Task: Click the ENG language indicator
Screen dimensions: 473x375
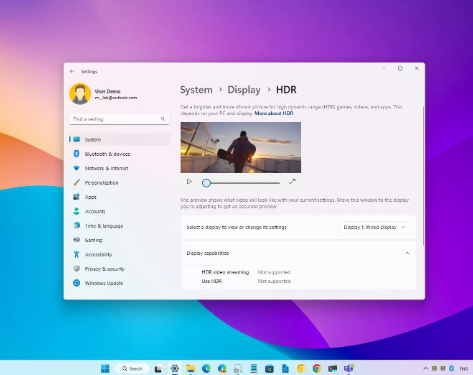Action: (x=464, y=369)
